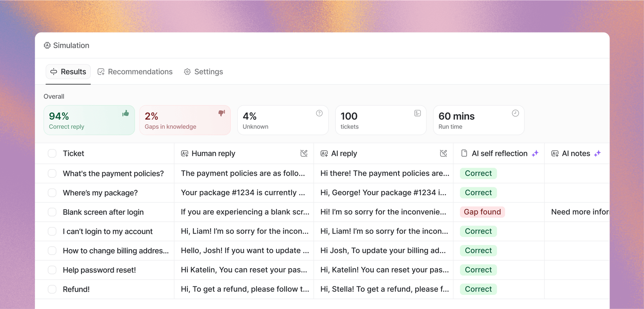This screenshot has width=644, height=309.
Task: Check the box for "Where's my package?" ticket
Action: point(52,193)
